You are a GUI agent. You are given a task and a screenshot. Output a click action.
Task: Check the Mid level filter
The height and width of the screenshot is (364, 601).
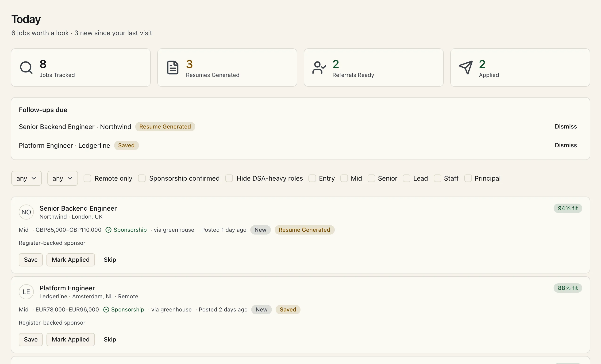click(344, 178)
